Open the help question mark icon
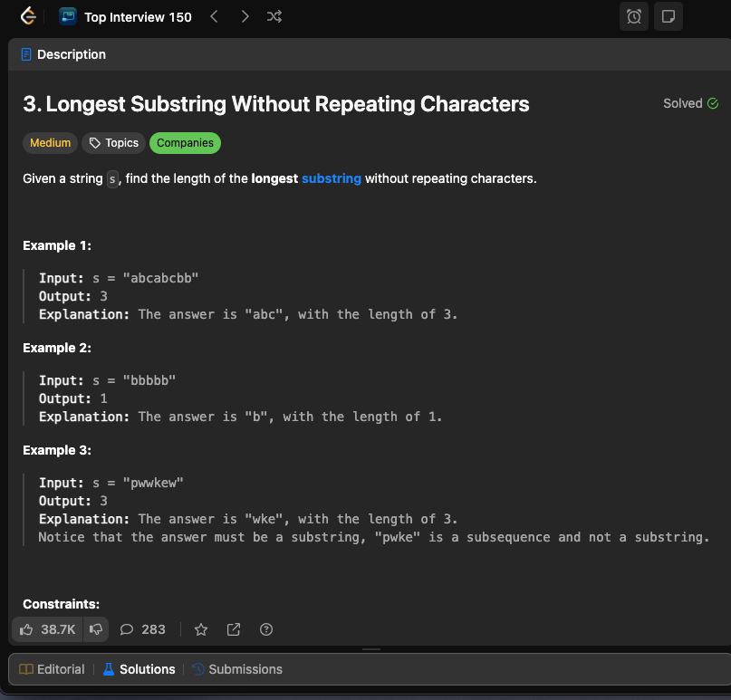This screenshot has width=731, height=700. (x=266, y=629)
